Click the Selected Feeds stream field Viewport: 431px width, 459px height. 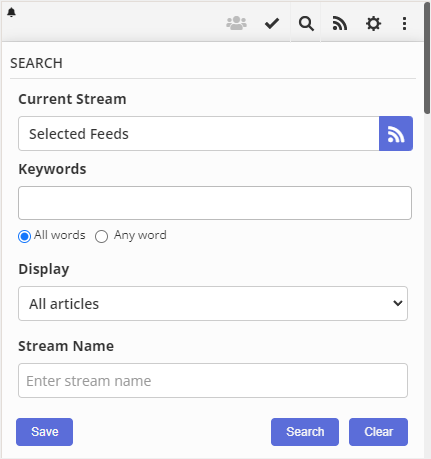coord(199,134)
